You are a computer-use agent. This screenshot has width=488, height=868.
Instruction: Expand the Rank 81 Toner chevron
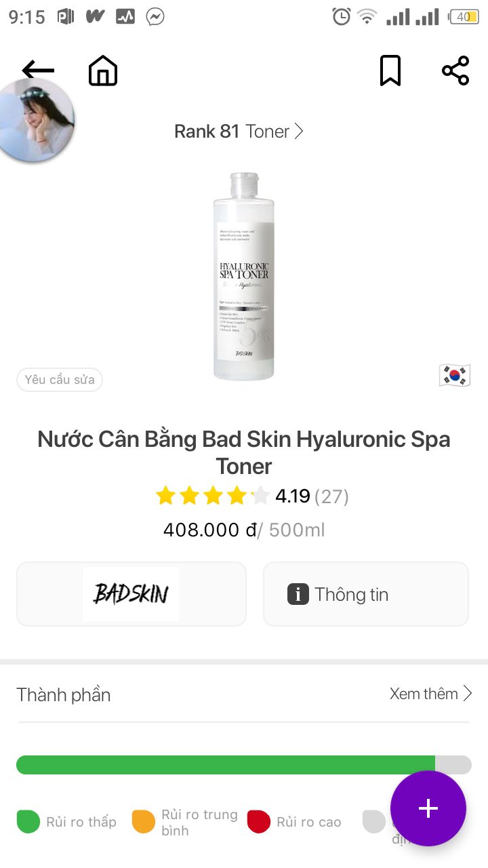click(x=299, y=131)
